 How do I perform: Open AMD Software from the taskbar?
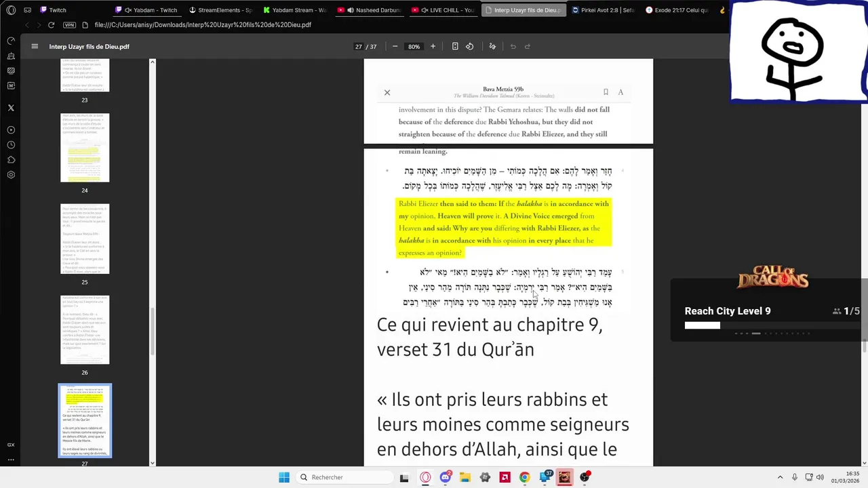505,477
